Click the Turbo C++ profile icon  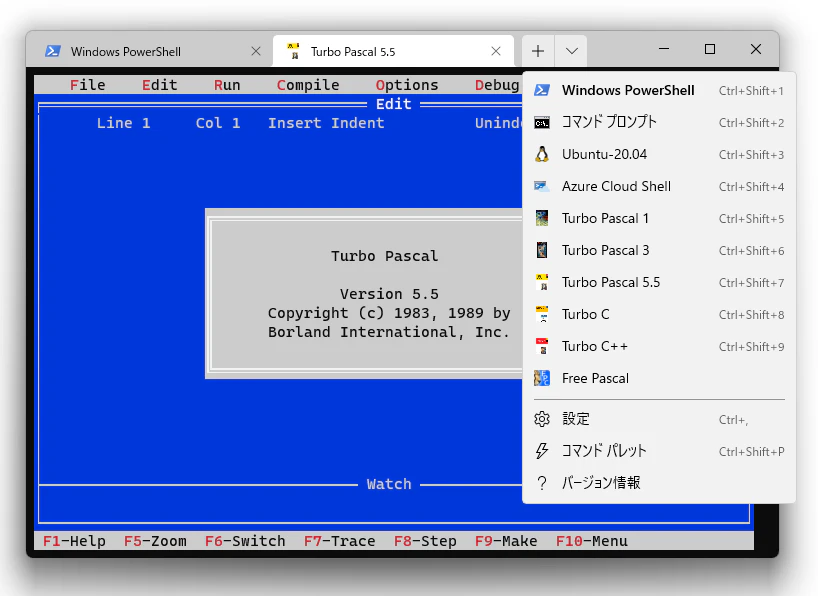[542, 346]
